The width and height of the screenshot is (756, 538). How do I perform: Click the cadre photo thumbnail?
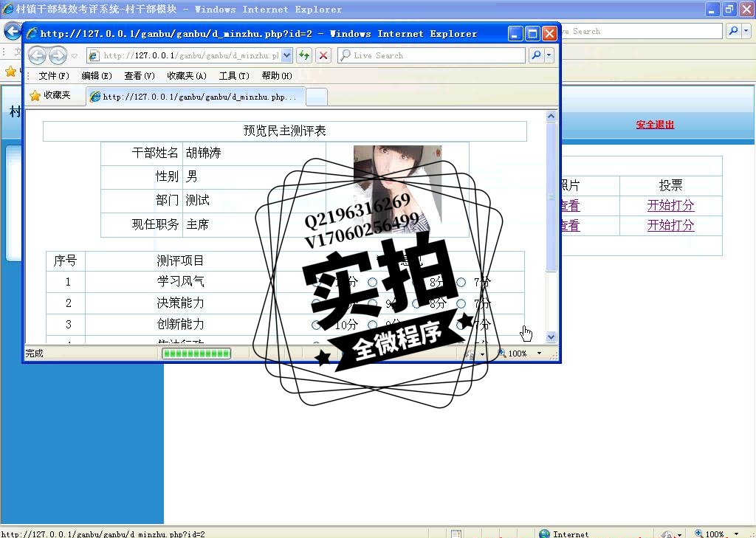[x=397, y=190]
